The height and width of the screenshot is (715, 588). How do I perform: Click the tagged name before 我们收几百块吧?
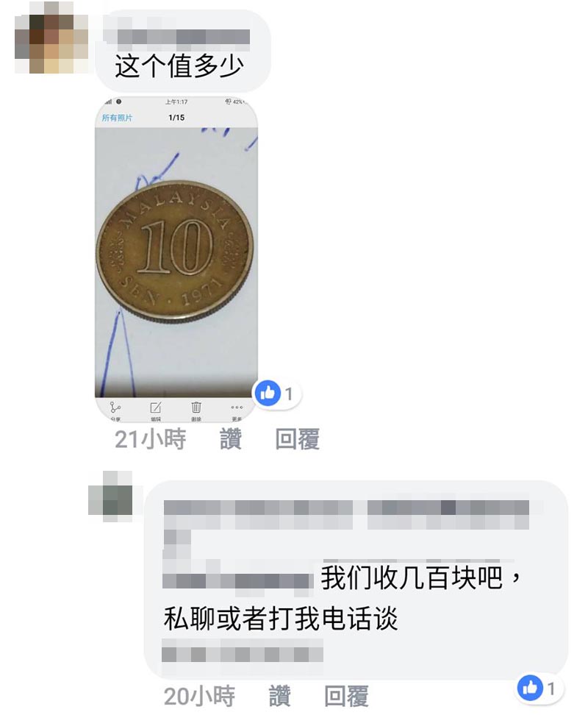coord(237,580)
